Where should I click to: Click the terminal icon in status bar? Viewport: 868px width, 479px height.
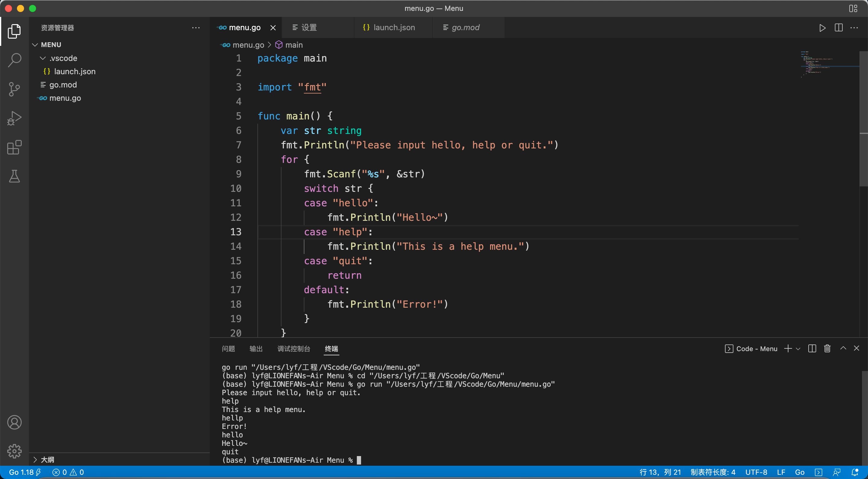[819, 472]
